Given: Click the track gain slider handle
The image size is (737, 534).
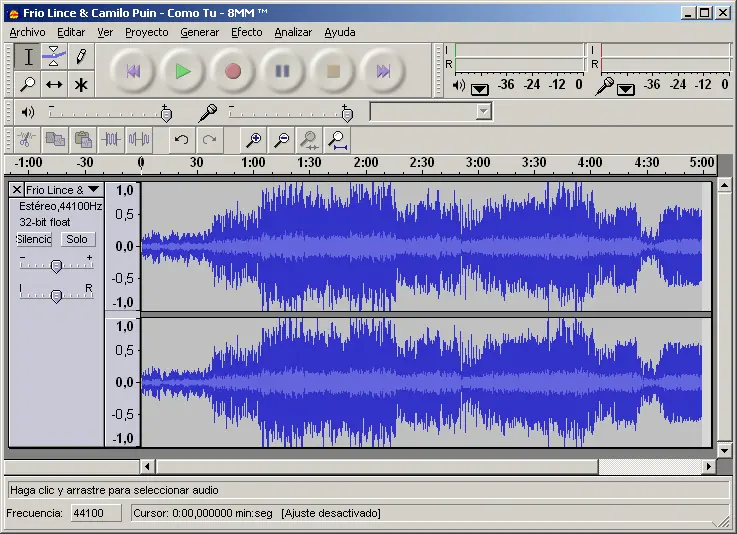Looking at the screenshot, I should [56, 266].
